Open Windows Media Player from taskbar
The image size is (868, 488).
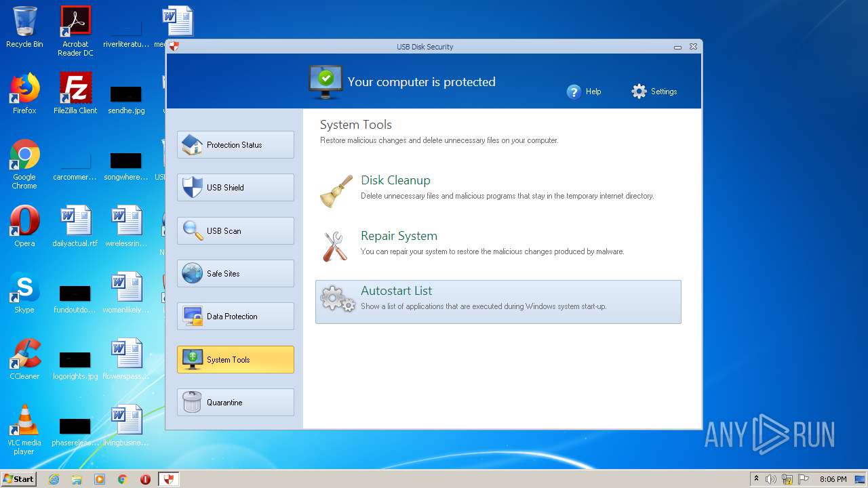[x=100, y=479]
